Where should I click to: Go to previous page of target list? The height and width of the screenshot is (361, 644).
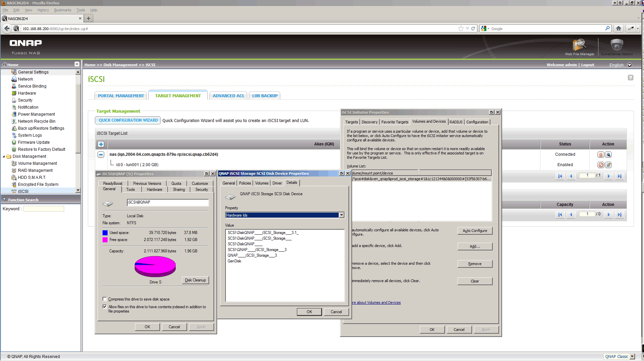pos(571,176)
